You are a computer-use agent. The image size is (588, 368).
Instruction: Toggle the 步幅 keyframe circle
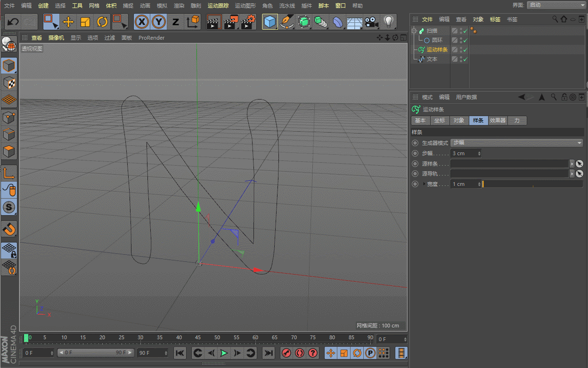pyautogui.click(x=415, y=153)
